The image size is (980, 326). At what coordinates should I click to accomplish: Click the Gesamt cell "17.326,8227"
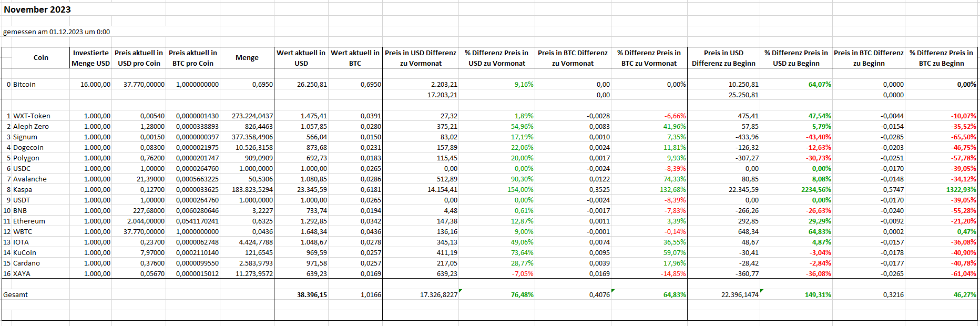pos(438,294)
